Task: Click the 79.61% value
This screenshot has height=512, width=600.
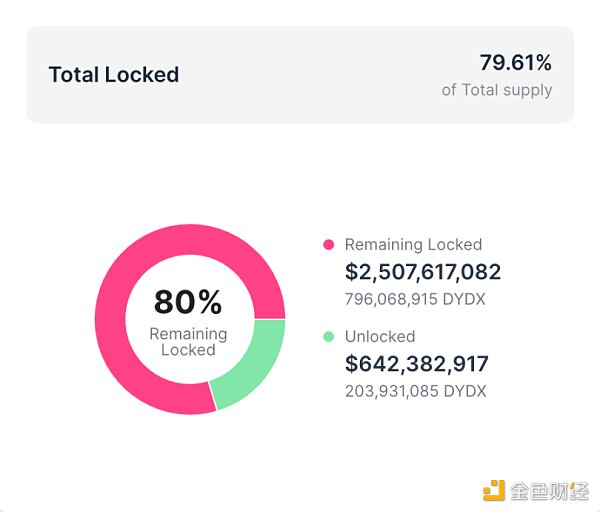Action: click(x=515, y=63)
